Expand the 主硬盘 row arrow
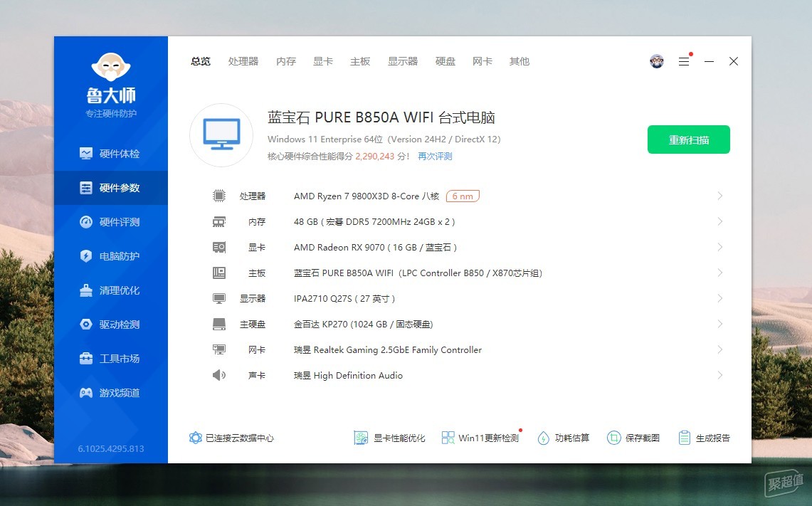812x506 pixels. tap(719, 325)
